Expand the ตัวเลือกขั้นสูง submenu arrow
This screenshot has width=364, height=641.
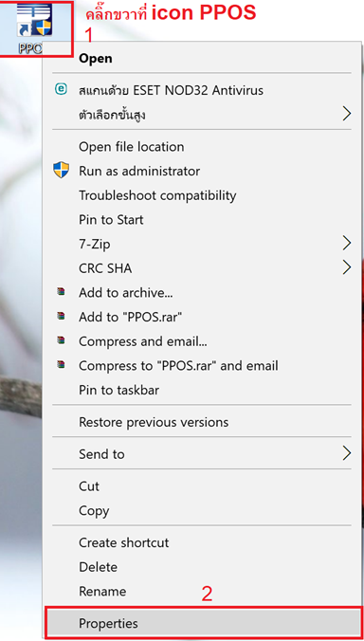click(346, 114)
